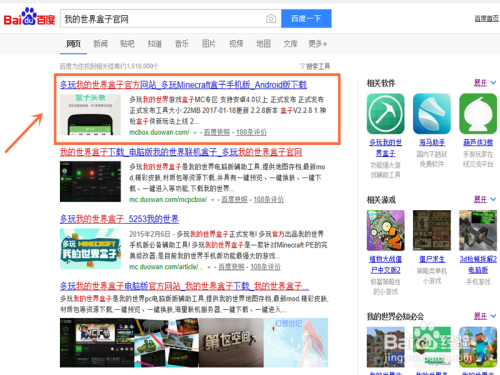
Task: Click the camera image-search icon
Action: [271, 19]
